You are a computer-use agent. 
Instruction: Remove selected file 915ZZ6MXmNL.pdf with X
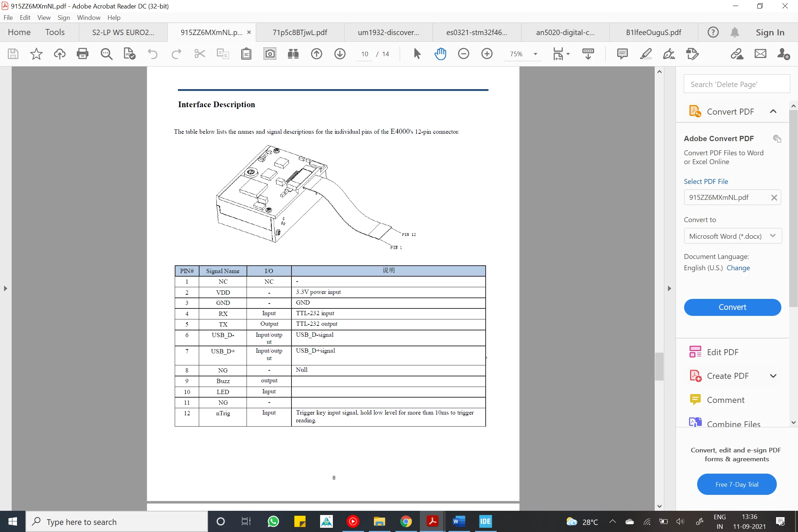pos(774,197)
